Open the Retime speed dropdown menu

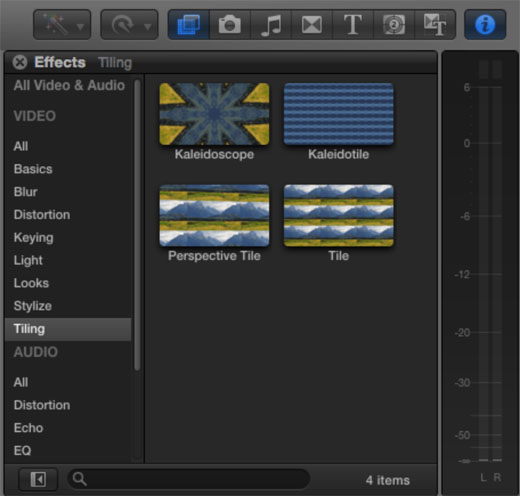[129, 25]
